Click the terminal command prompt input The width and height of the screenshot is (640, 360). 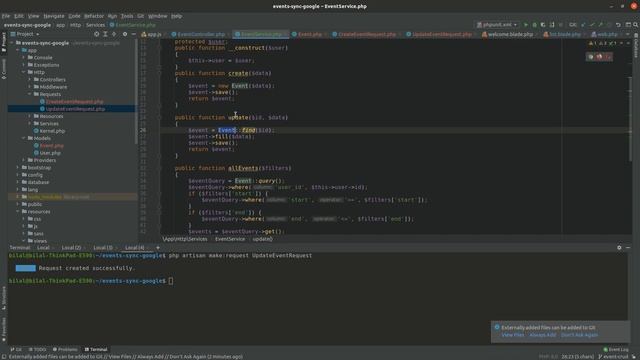pyautogui.click(x=171, y=281)
